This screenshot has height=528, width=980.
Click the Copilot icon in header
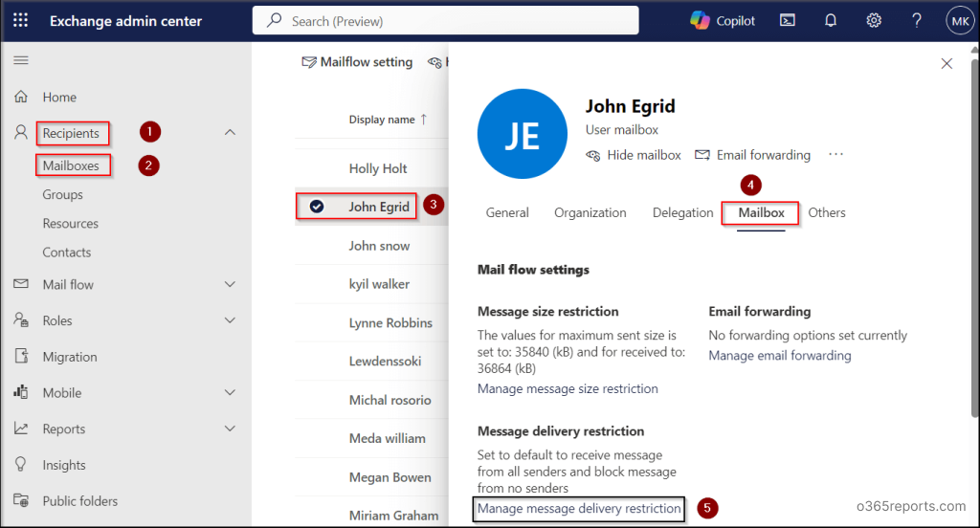pyautogui.click(x=700, y=21)
